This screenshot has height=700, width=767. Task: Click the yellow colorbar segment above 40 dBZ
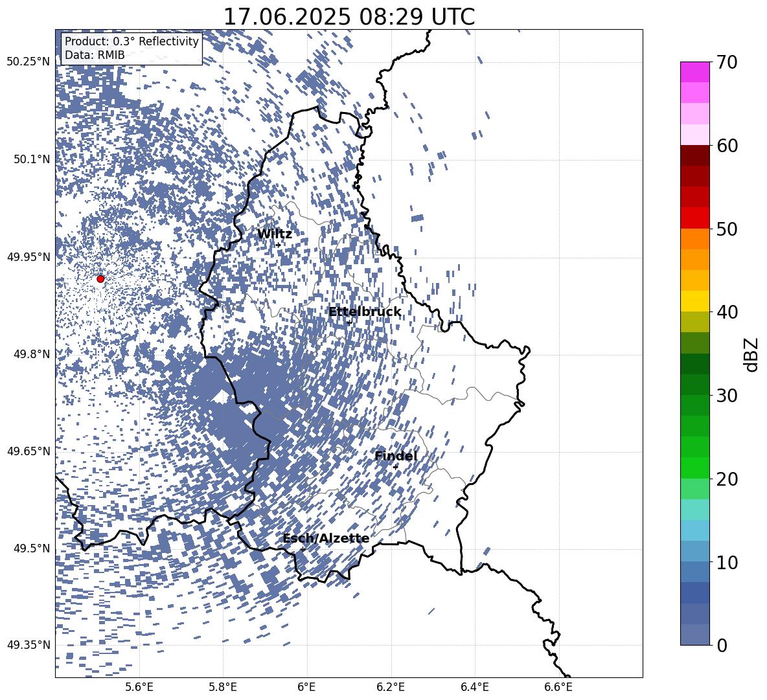694,302
